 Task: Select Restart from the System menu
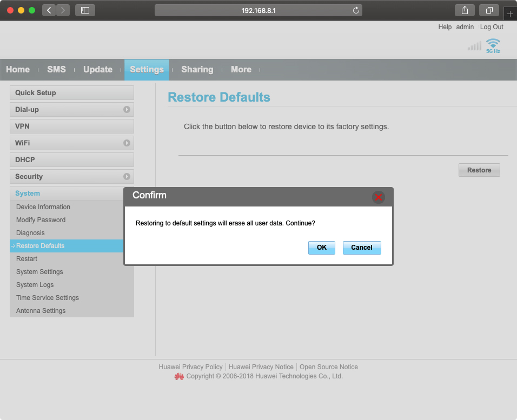pyautogui.click(x=26, y=258)
